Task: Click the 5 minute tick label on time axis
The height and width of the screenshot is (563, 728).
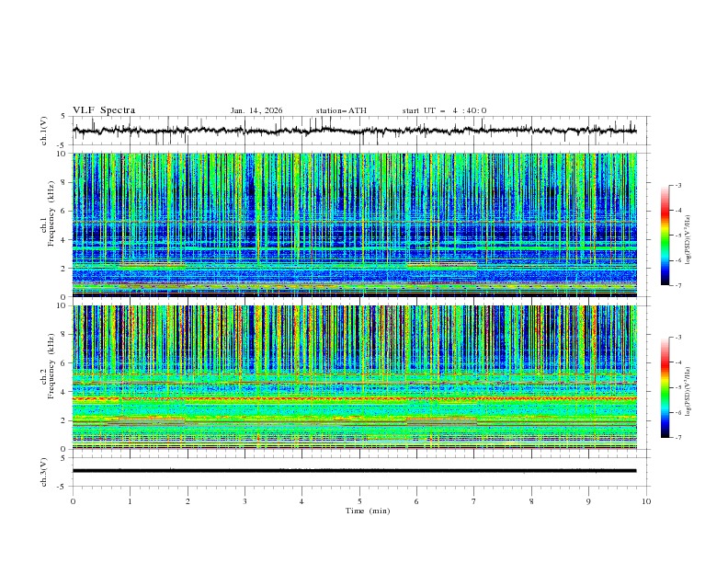Action: (x=359, y=501)
